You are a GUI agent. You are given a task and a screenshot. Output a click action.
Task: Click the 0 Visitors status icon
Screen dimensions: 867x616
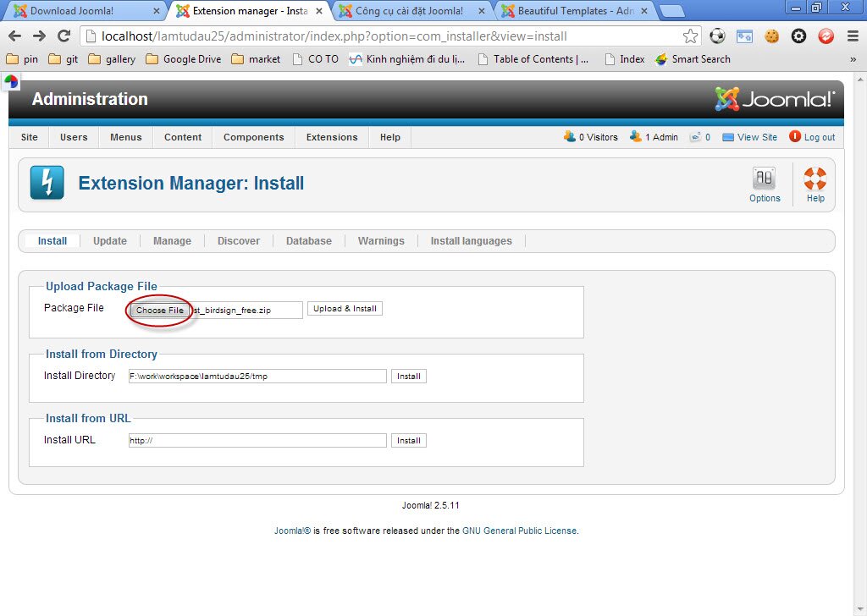[572, 136]
